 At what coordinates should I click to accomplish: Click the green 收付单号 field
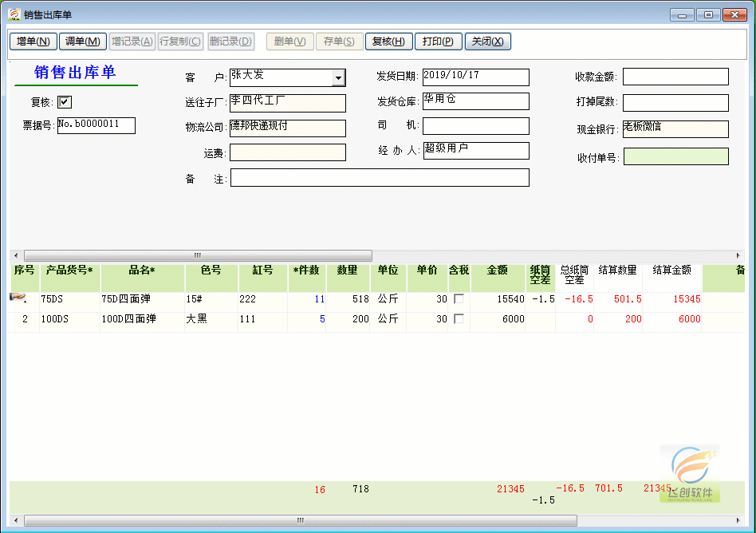click(x=676, y=156)
